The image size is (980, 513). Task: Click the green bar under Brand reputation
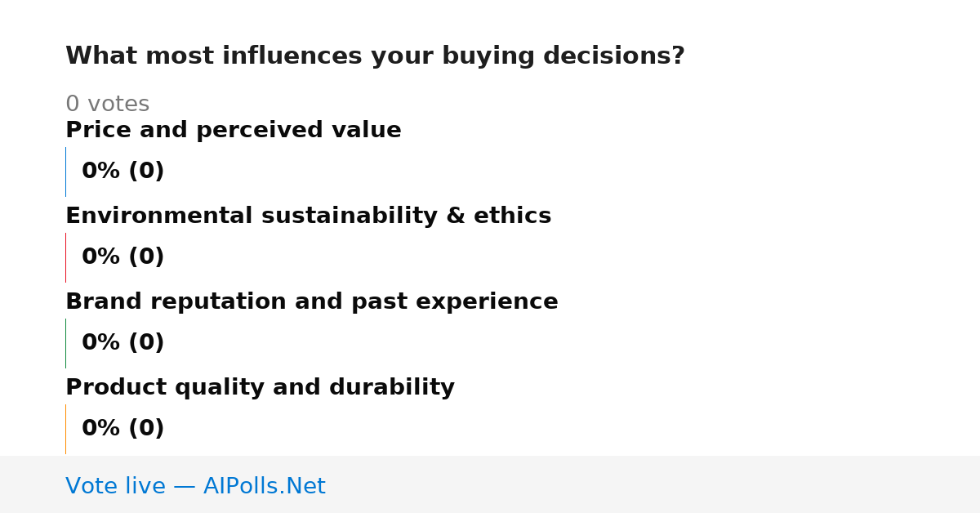65,343
